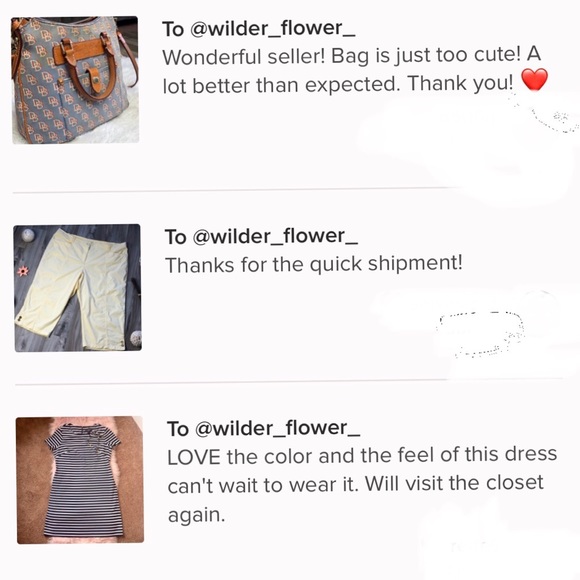Click @wilder_flower_ in the quick shipment review

[x=275, y=236]
